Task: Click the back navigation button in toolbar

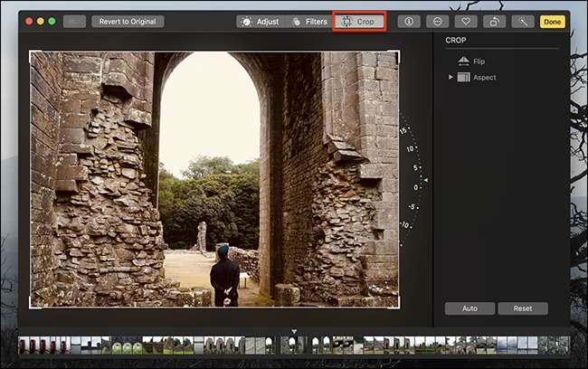Action: tap(74, 21)
